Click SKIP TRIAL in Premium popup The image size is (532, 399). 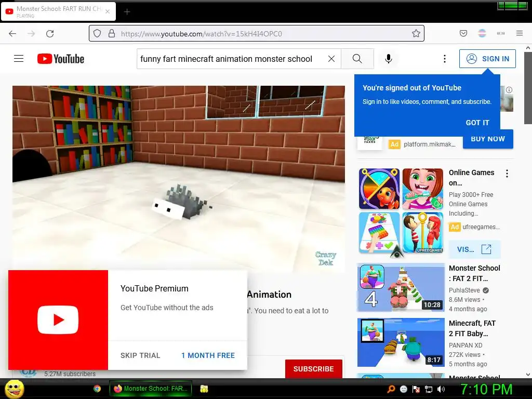click(140, 355)
